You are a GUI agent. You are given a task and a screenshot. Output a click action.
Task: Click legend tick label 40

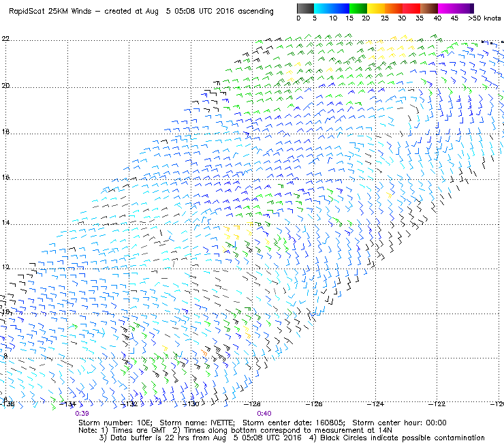tap(437, 18)
